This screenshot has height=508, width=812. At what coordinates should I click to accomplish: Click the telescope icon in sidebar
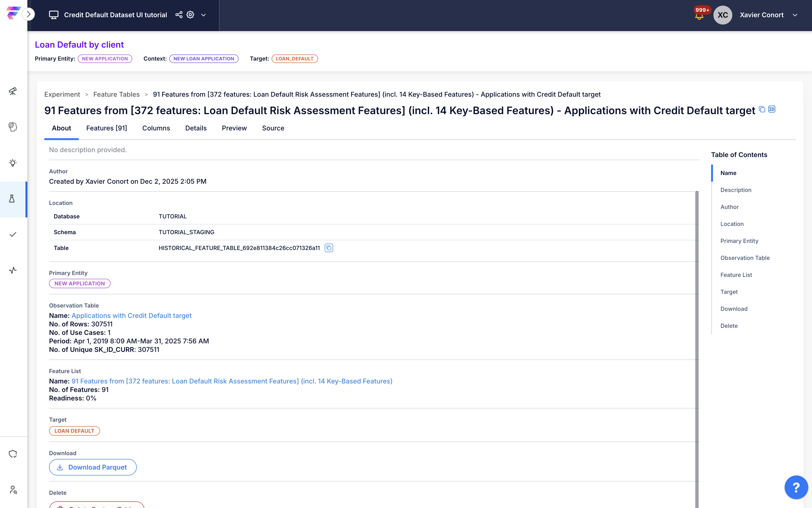point(13,91)
